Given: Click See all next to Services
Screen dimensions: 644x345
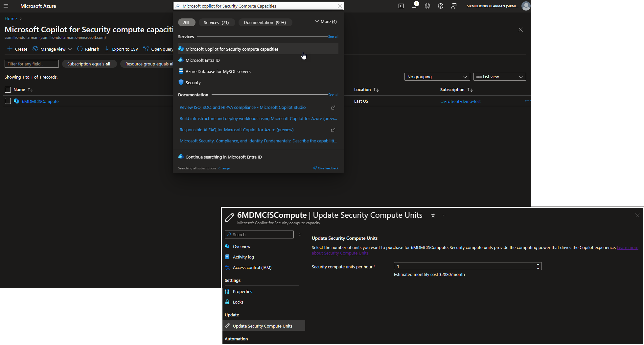Looking at the screenshot, I should coord(333,37).
